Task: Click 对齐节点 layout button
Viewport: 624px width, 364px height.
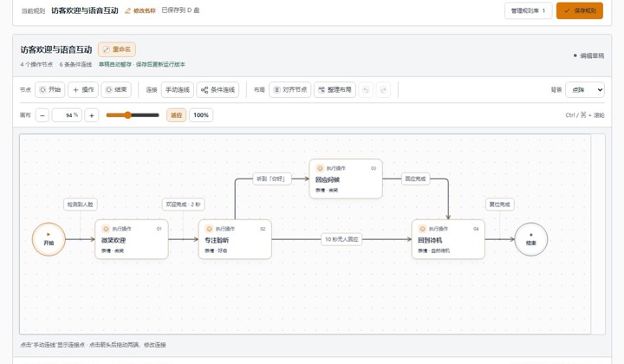Action: pos(290,90)
